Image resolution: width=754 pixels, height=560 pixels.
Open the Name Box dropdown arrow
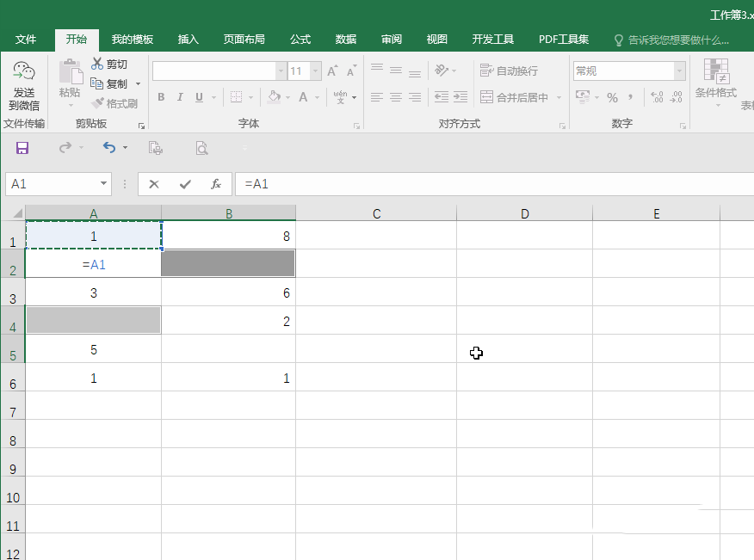coord(103,183)
